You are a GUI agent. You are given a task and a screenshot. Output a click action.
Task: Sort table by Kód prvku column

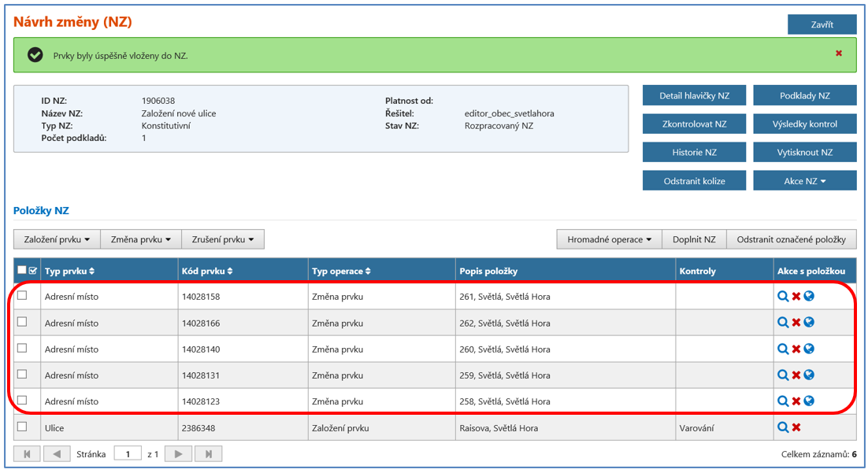[207, 272]
